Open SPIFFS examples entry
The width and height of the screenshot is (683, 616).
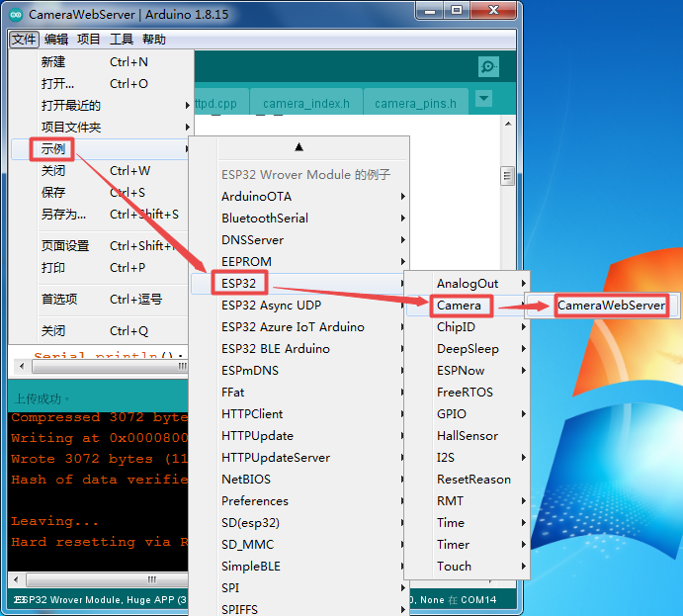(299, 609)
